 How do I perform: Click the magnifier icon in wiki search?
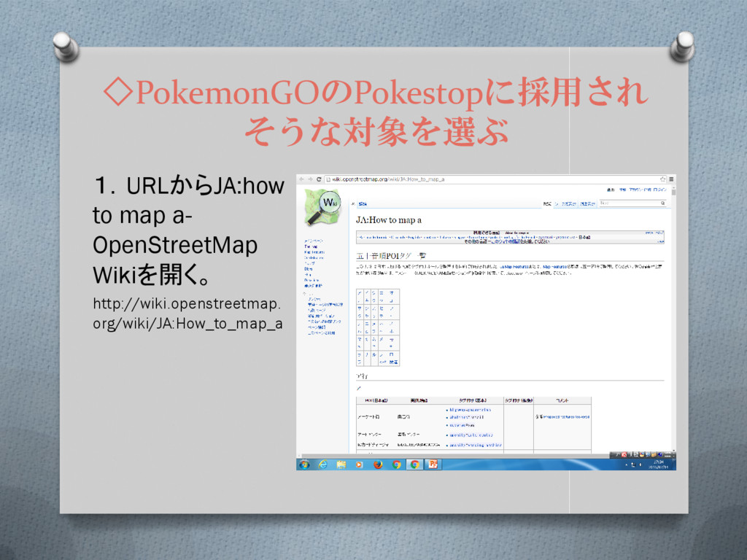pos(662,203)
